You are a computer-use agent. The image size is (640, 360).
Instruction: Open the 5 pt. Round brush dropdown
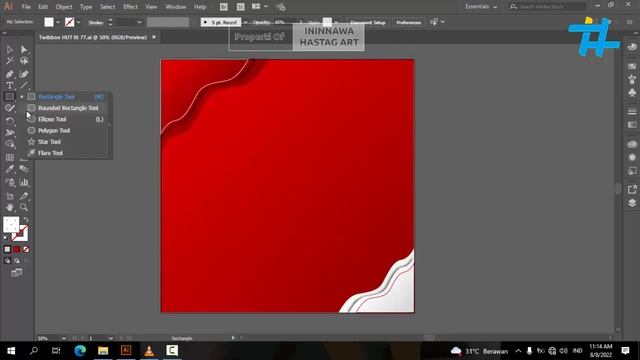click(x=245, y=22)
